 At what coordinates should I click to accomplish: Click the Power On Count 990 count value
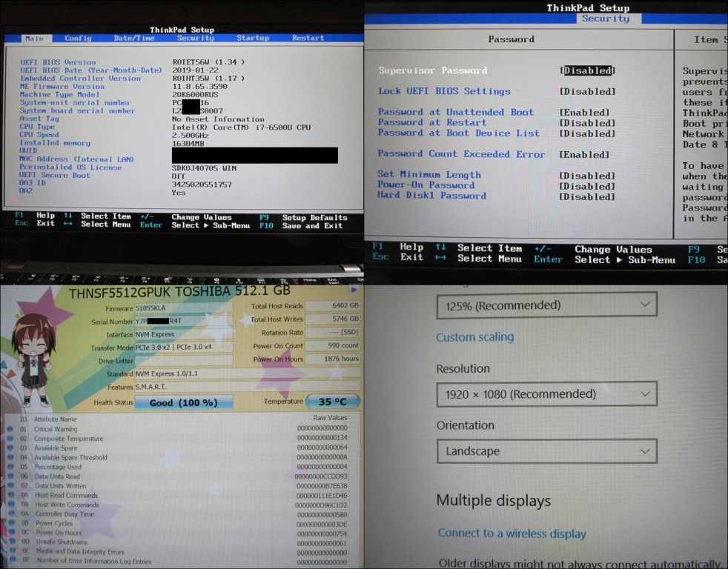332,345
